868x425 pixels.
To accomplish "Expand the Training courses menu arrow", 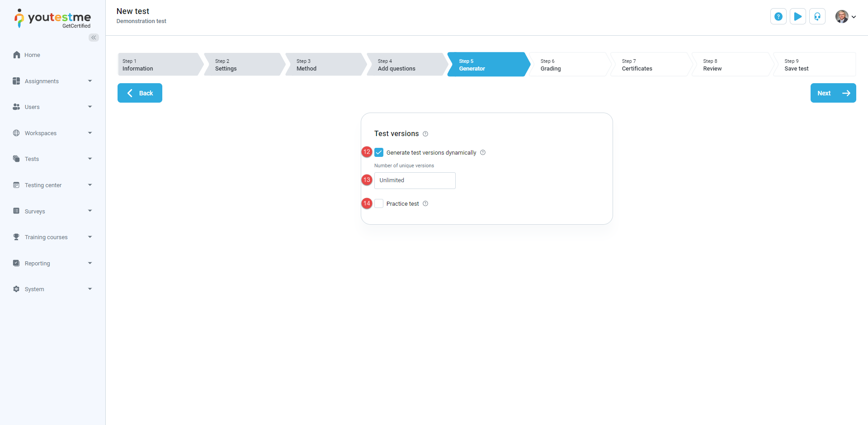I will (x=90, y=237).
